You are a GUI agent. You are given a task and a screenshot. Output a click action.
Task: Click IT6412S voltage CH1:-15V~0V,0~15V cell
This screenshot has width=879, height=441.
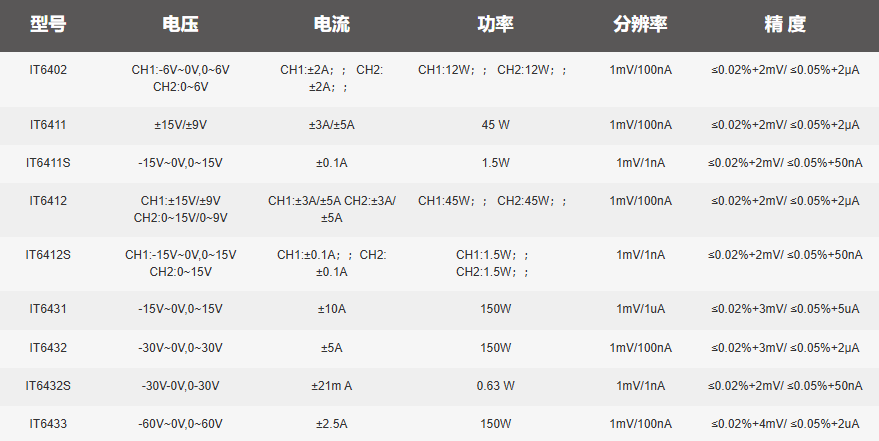click(x=181, y=263)
